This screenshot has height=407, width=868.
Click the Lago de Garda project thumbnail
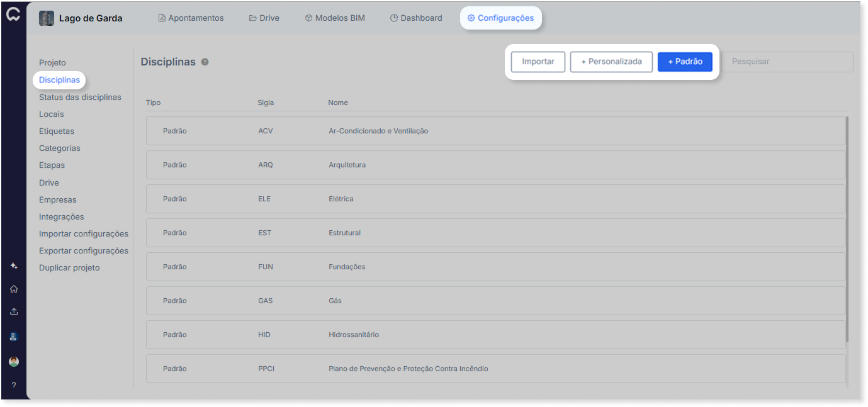click(x=47, y=18)
